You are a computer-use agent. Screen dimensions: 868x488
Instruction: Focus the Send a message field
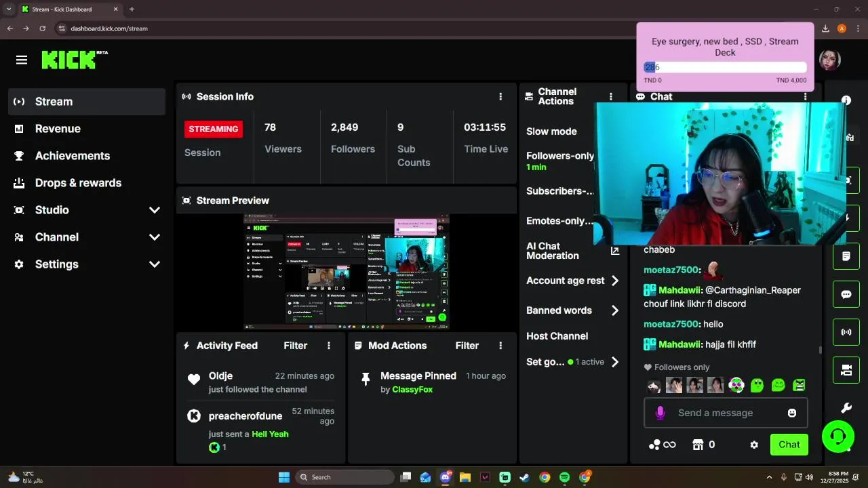point(726,413)
